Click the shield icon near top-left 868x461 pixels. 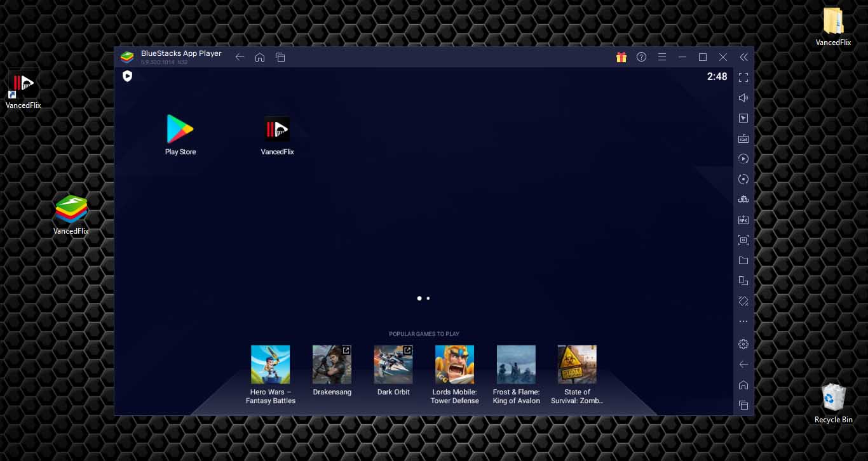(128, 76)
